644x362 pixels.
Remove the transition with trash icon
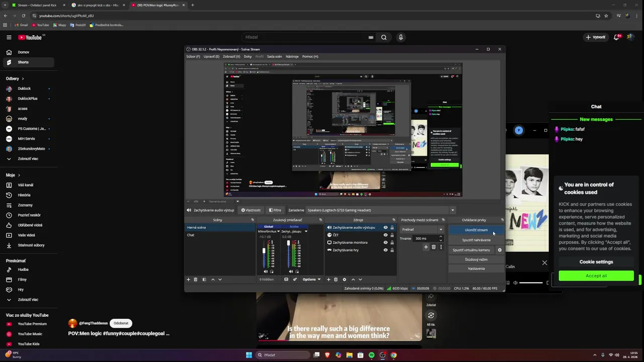point(434,247)
